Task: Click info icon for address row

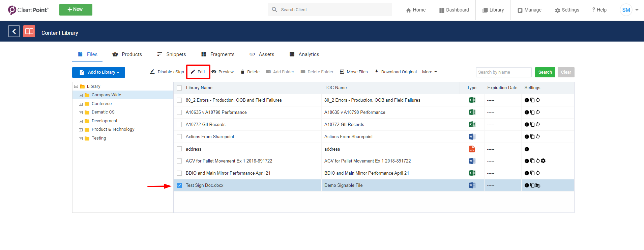Action: click(x=527, y=149)
